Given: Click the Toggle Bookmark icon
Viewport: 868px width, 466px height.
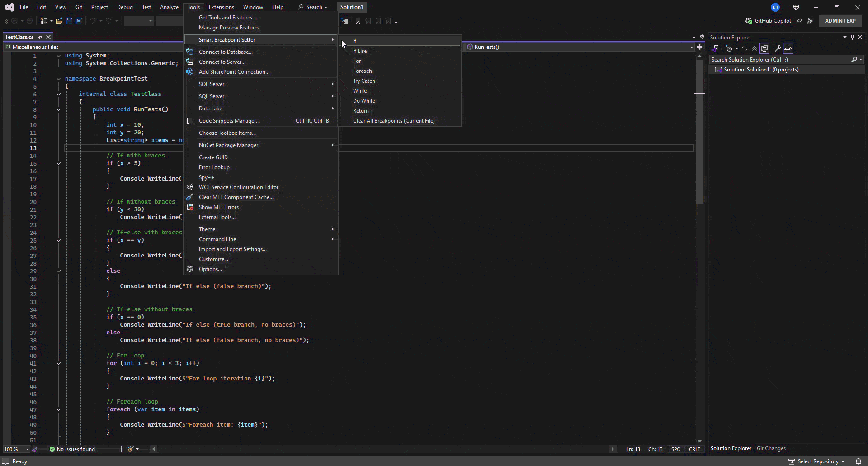Looking at the screenshot, I should coord(358,21).
